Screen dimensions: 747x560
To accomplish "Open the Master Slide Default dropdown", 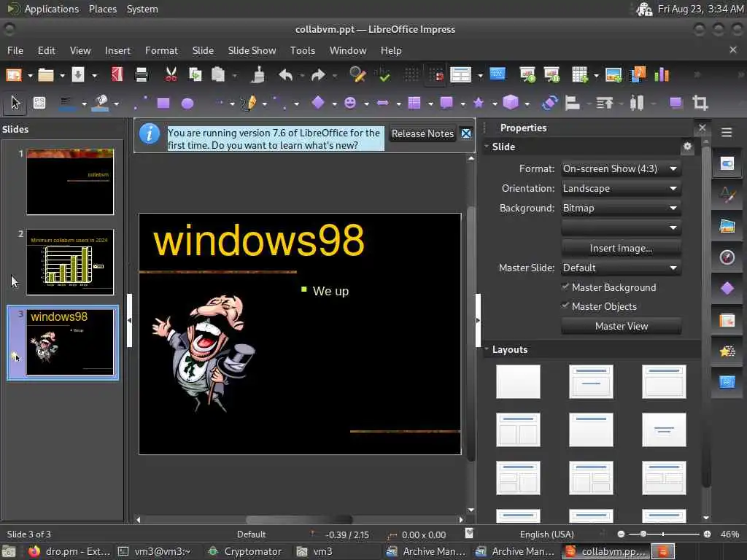I will click(621, 268).
